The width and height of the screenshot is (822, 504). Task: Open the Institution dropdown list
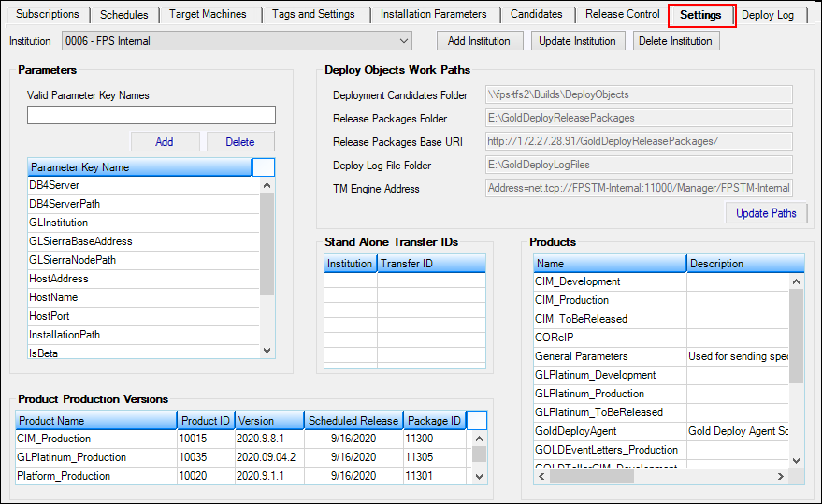coord(403,41)
